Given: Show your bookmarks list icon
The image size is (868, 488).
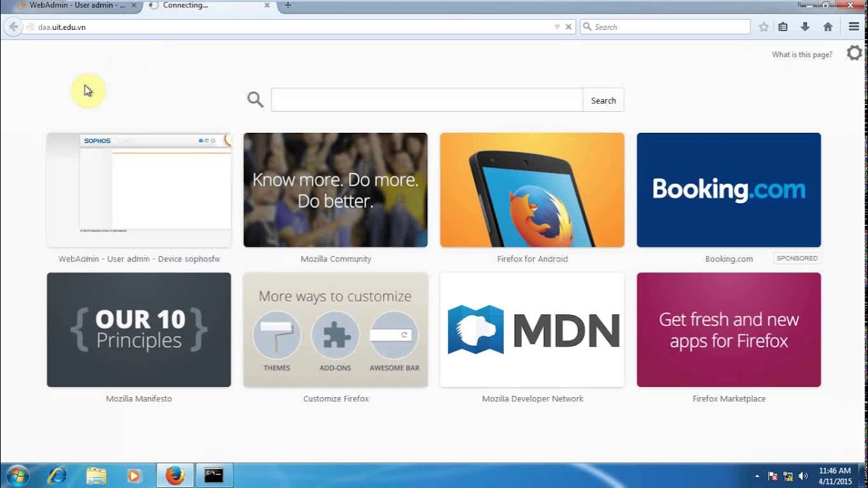Looking at the screenshot, I should coord(783,27).
